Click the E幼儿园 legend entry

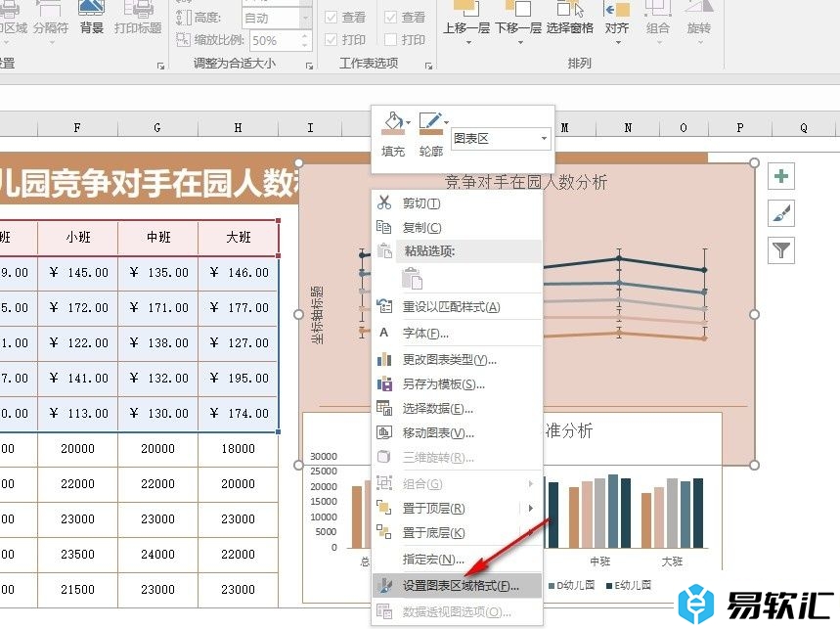point(629,585)
